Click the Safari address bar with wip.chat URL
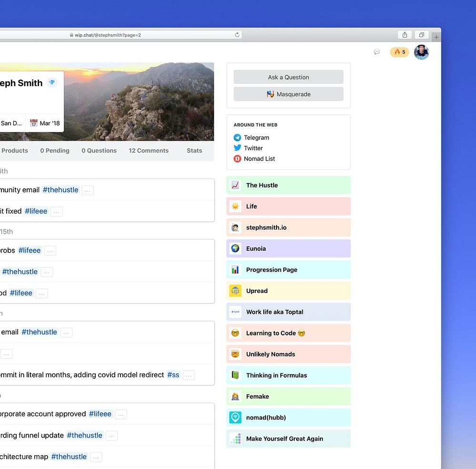This screenshot has width=476, height=469. click(121, 35)
